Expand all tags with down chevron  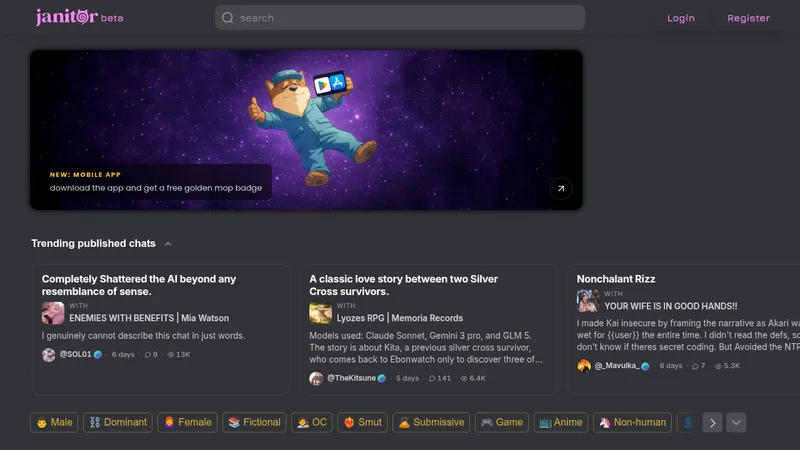point(736,422)
